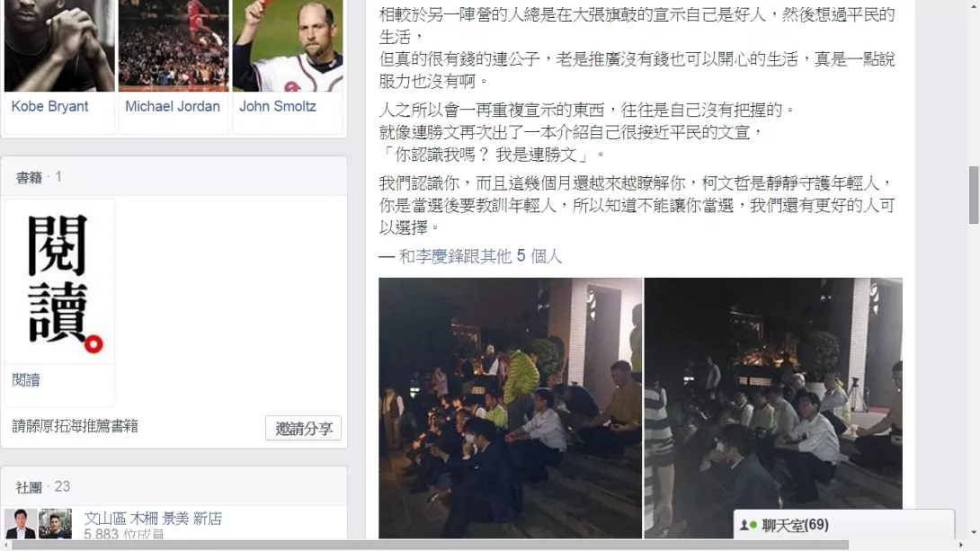Click John Smoltz photo thumbnail

point(288,46)
